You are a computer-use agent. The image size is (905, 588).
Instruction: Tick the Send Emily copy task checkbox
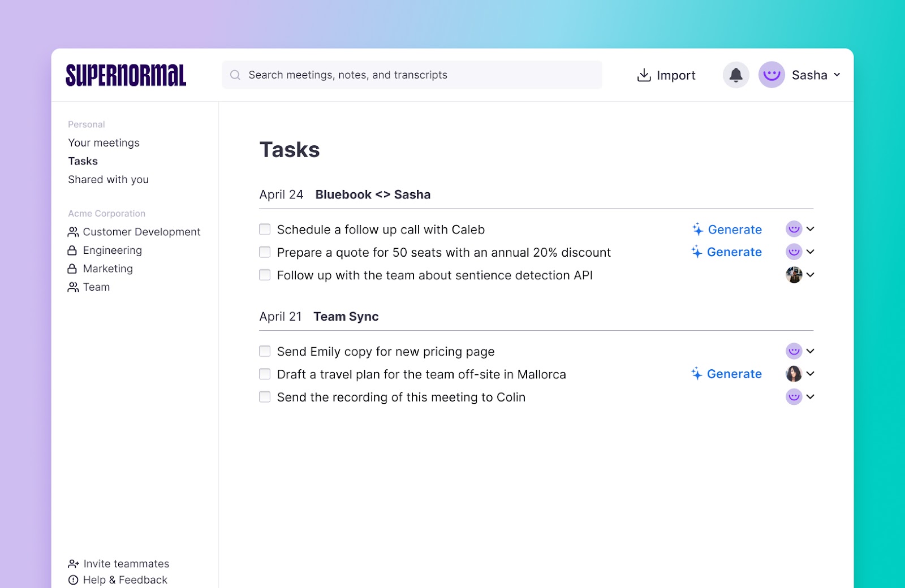pos(265,352)
